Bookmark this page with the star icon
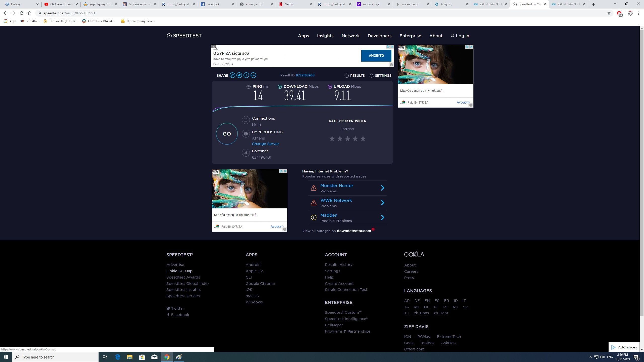 point(609,13)
